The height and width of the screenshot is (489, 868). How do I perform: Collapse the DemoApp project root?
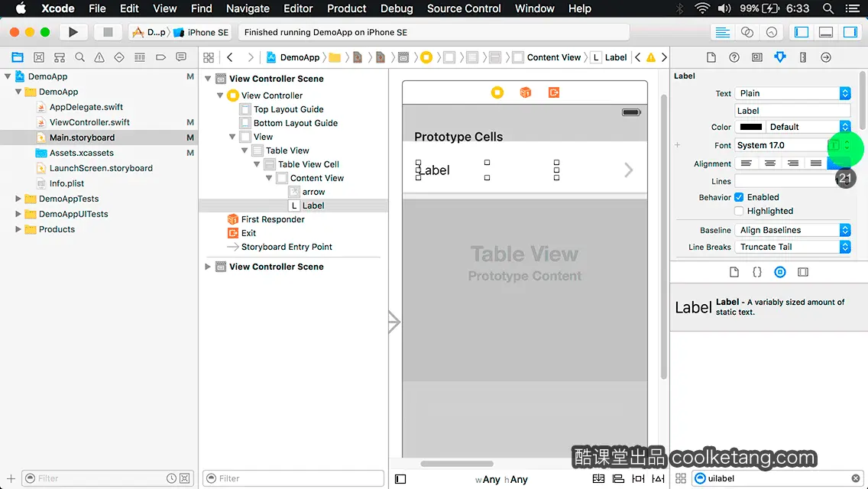point(8,76)
